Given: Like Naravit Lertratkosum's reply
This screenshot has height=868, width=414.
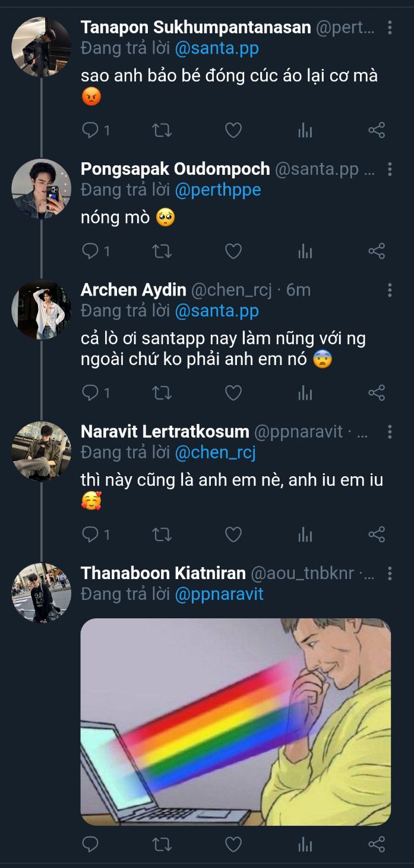Looking at the screenshot, I should click(233, 534).
